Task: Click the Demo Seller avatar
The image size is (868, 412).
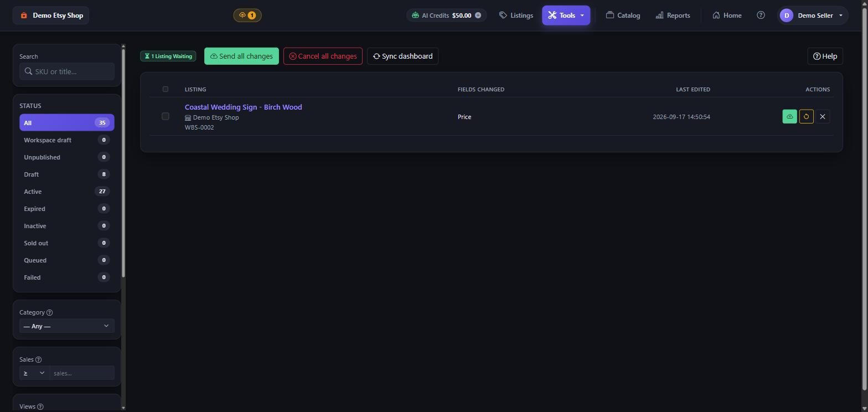Action: [786, 16]
